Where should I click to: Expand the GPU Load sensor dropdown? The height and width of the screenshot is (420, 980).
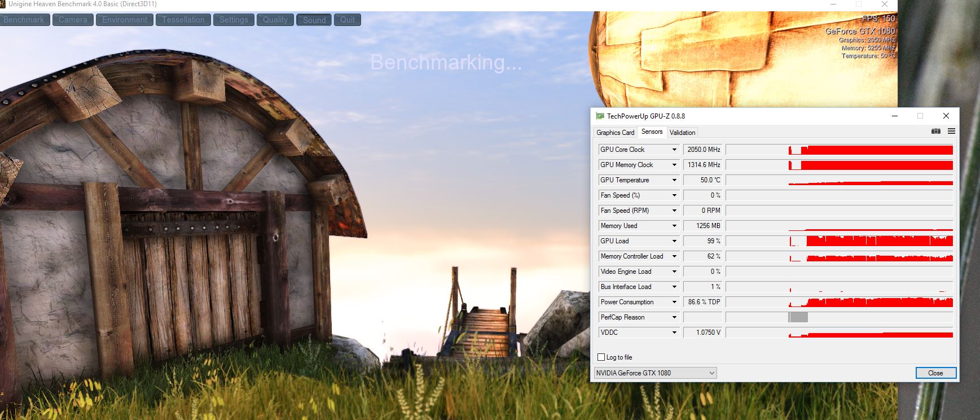[x=674, y=241]
